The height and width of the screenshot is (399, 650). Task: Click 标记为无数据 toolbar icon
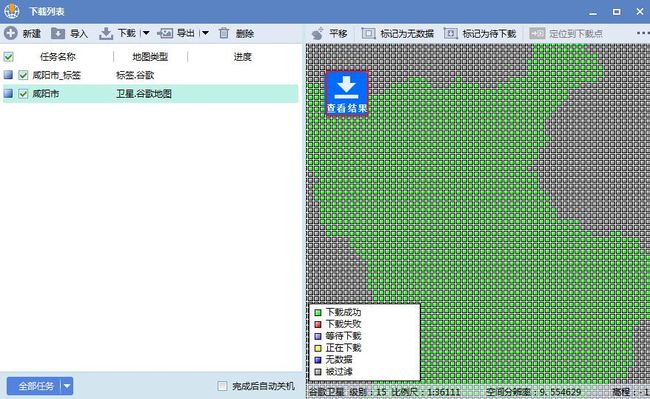(369, 34)
